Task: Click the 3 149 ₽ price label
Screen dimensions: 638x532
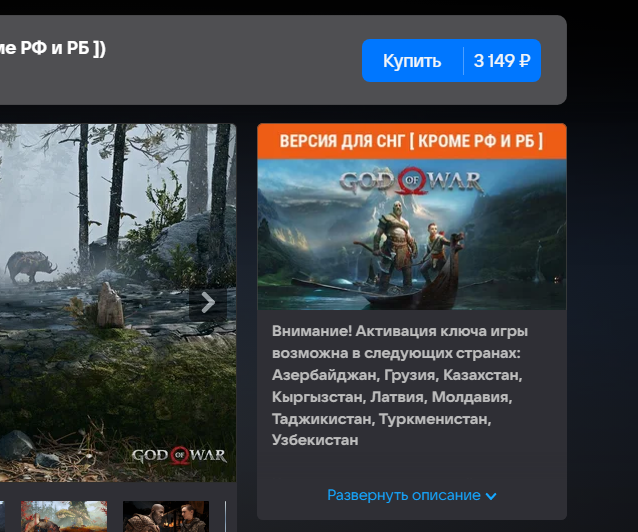Action: pyautogui.click(x=502, y=61)
